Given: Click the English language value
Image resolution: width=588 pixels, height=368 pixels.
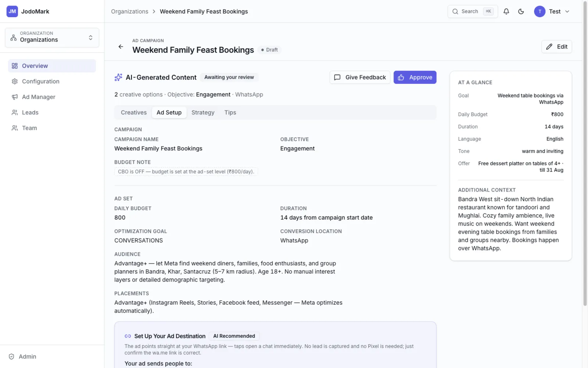Looking at the screenshot, I should [x=555, y=139].
